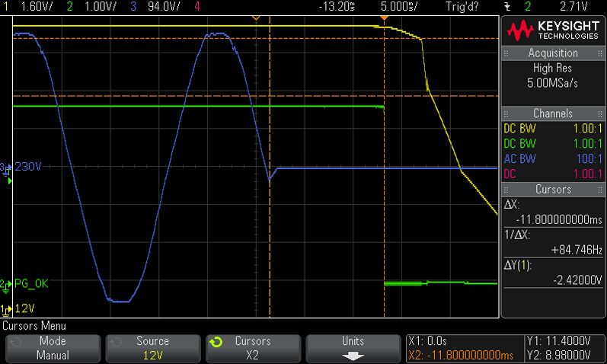
Task: Click the circular arrow icon on Cursors softkey
Action: 216,342
